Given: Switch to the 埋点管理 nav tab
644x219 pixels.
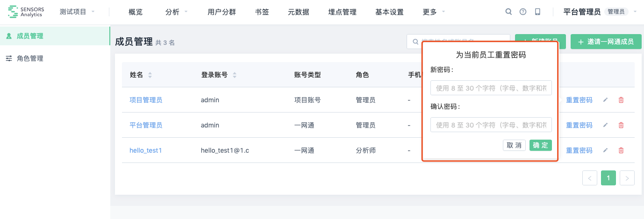Looking at the screenshot, I should tap(342, 12).
